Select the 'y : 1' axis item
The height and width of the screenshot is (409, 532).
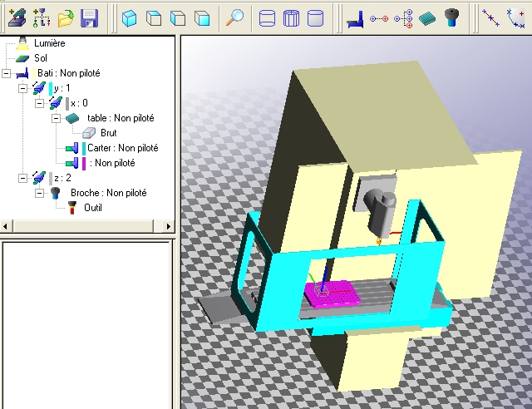62,88
